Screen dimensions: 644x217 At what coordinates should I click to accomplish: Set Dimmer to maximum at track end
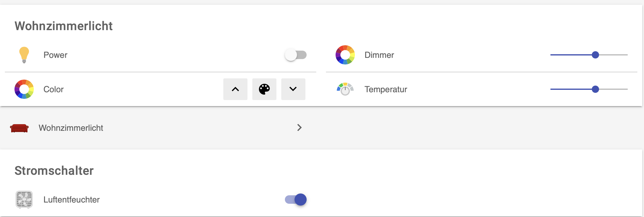(x=627, y=55)
